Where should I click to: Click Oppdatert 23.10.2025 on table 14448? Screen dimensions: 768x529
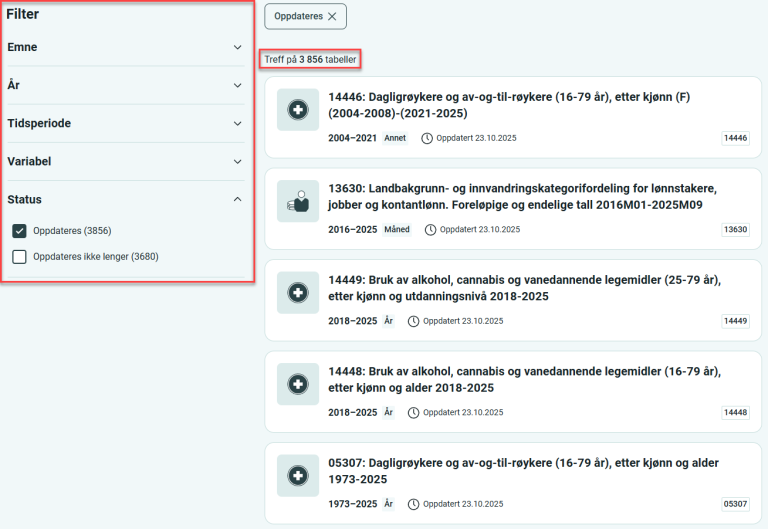463,412
